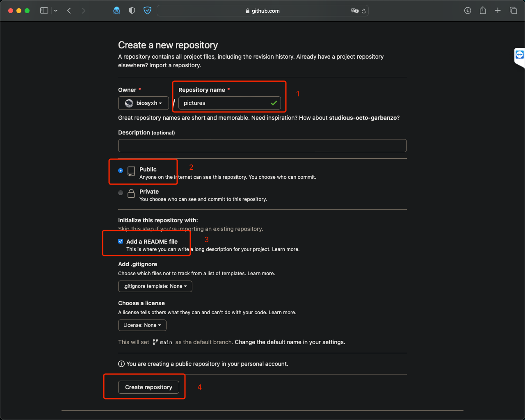Click the blue shield extension icon
Viewport: 525px width, 420px height.
tap(147, 10)
